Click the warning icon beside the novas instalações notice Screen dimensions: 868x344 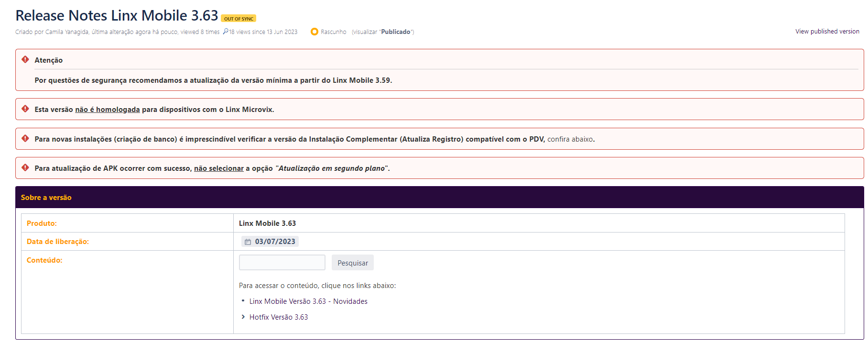(25, 139)
